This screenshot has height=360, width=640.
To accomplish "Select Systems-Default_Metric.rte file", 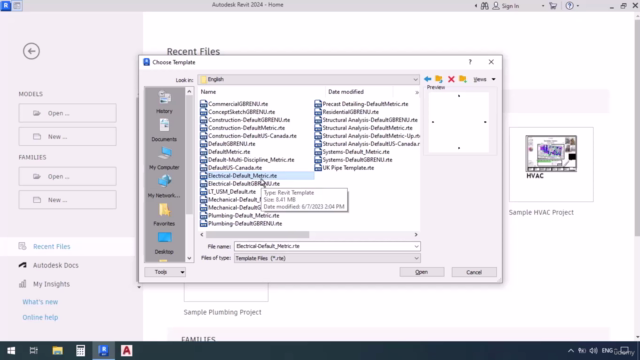I will tap(356, 152).
